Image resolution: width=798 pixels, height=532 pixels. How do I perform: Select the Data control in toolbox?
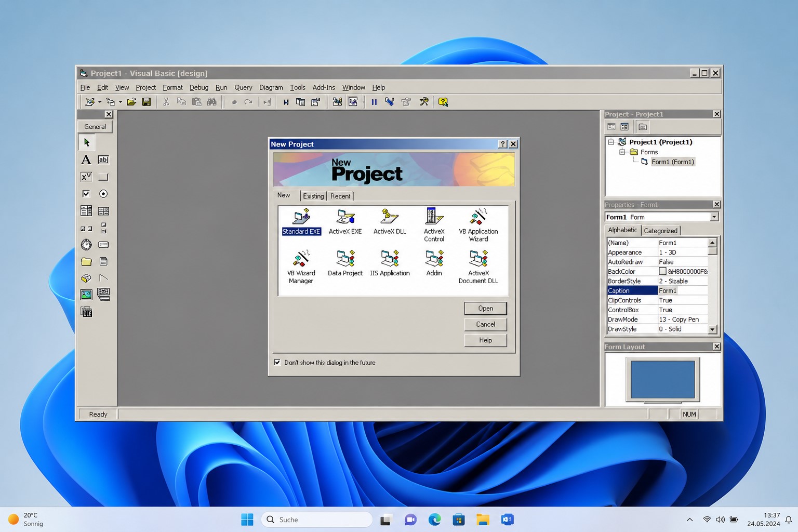pyautogui.click(x=103, y=295)
